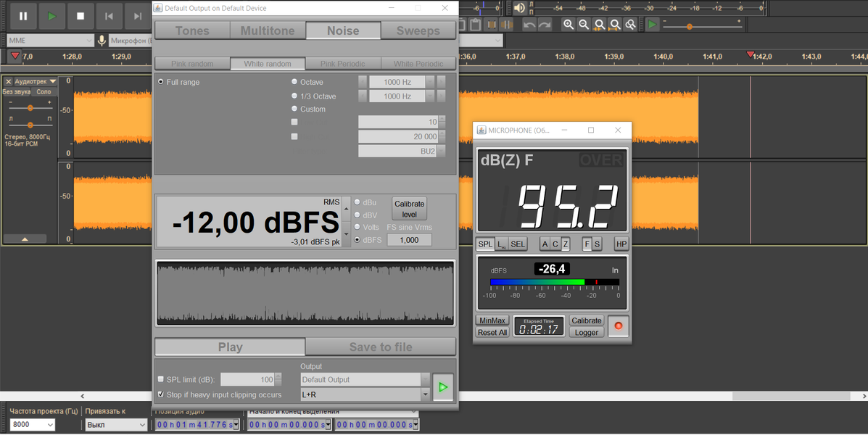
Task: Enable the SPL limit (dB) checkbox
Action: (x=160, y=379)
